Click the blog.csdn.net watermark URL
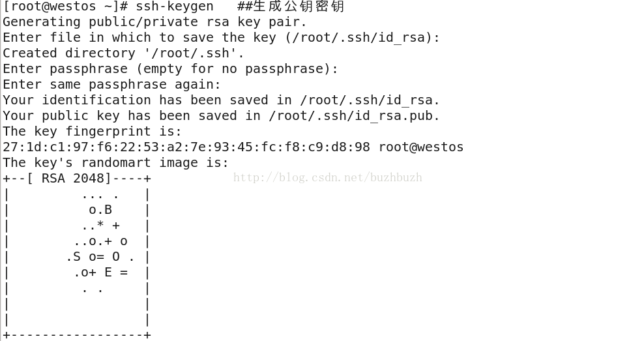The height and width of the screenshot is (341, 644). (x=328, y=177)
